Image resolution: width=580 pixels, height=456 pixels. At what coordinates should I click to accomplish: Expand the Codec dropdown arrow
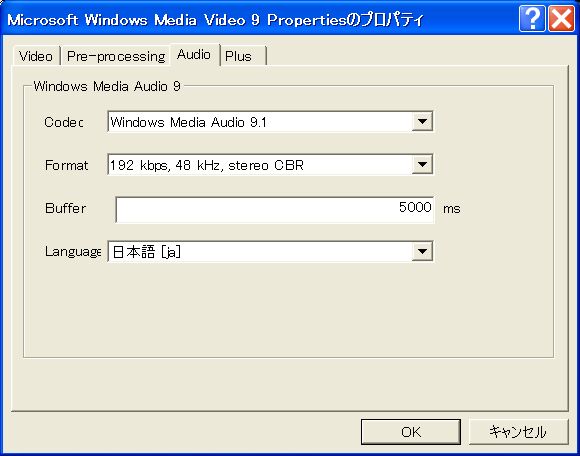pyautogui.click(x=422, y=121)
